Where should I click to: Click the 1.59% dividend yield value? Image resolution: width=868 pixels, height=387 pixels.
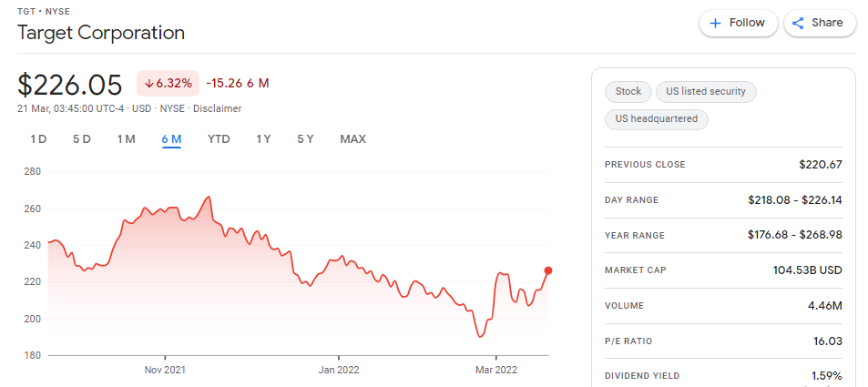pos(826,376)
